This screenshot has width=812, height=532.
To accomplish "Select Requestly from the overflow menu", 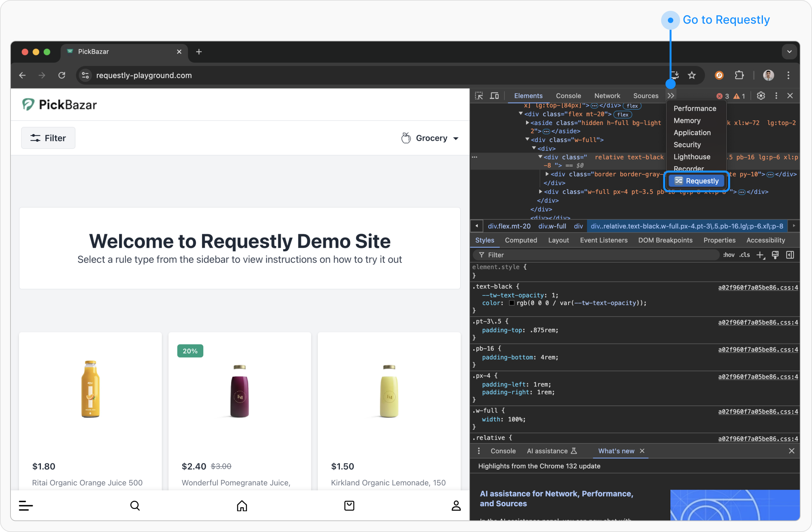I will [696, 181].
